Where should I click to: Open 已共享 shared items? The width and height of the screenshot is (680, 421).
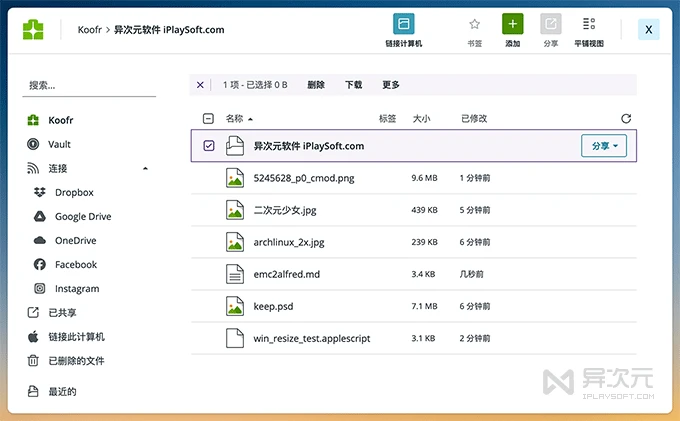tap(62, 313)
